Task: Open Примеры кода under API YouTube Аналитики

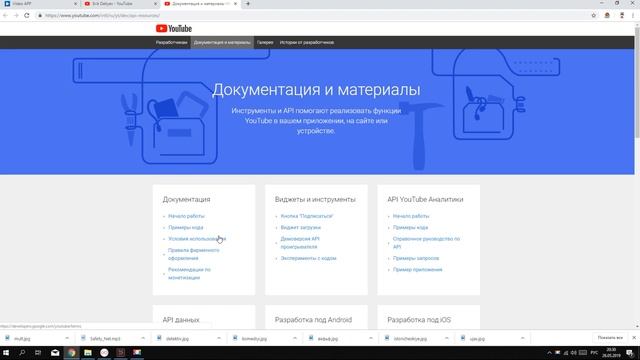Action: 410,228
